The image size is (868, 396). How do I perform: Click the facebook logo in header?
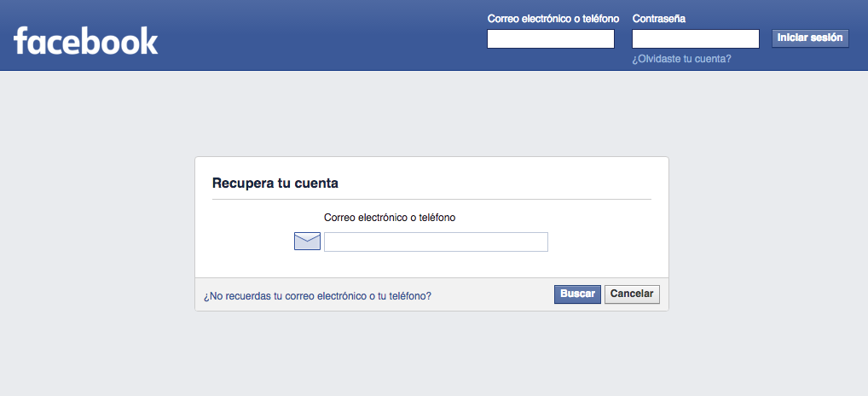point(86,40)
